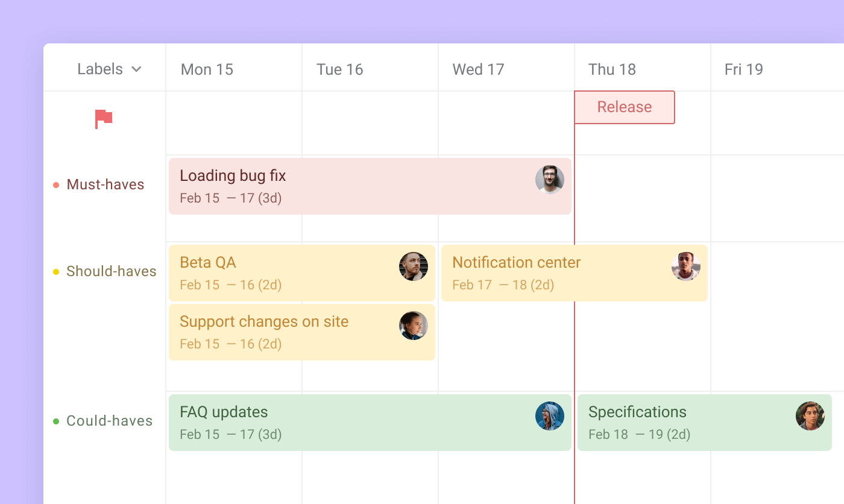844x504 pixels.
Task: Select the Could-haves label row
Action: 109,421
